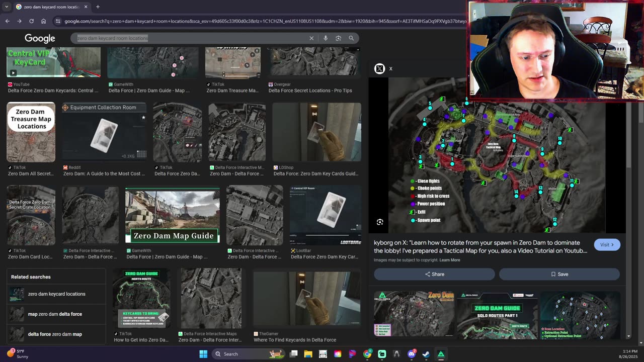This screenshot has height=362, width=644.
Task: Open Chrome from the taskbar
Action: click(x=367, y=354)
